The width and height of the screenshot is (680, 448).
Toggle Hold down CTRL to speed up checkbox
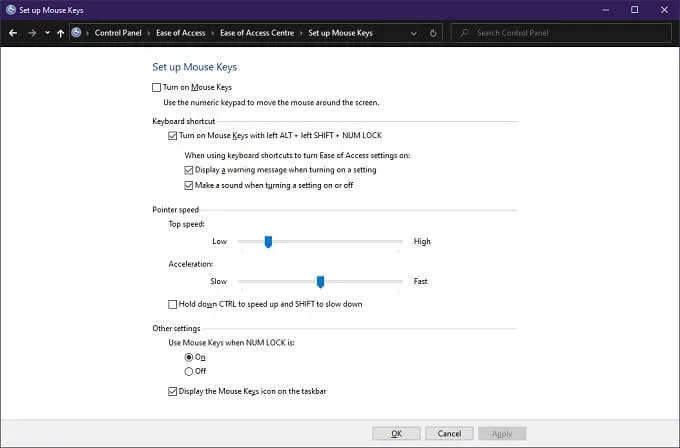pyautogui.click(x=173, y=304)
